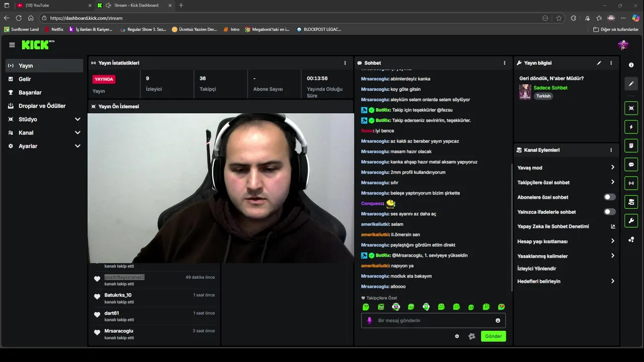The image size is (644, 362).
Task: Edit stream info with pencil in Yayın bilgisi
Action: [x=599, y=63]
